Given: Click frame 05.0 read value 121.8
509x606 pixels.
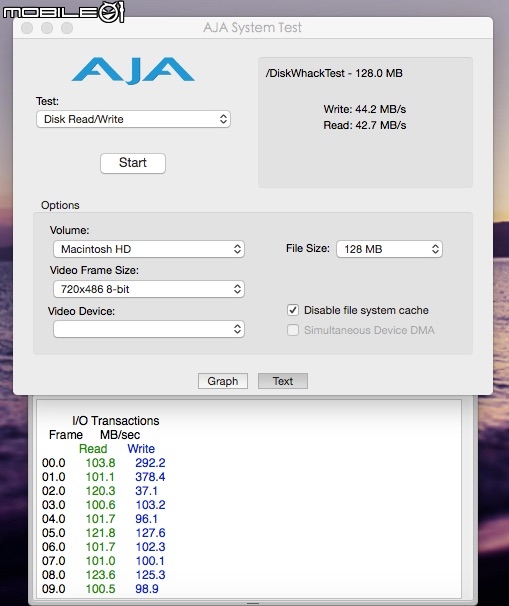Looking at the screenshot, I should [x=100, y=533].
